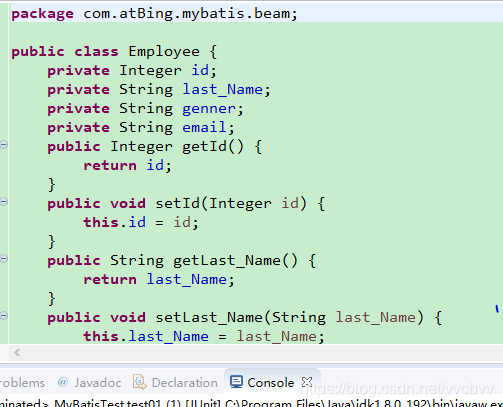Click the method name 'getId()'
Viewport: 503px width, 407px height.
213,147
